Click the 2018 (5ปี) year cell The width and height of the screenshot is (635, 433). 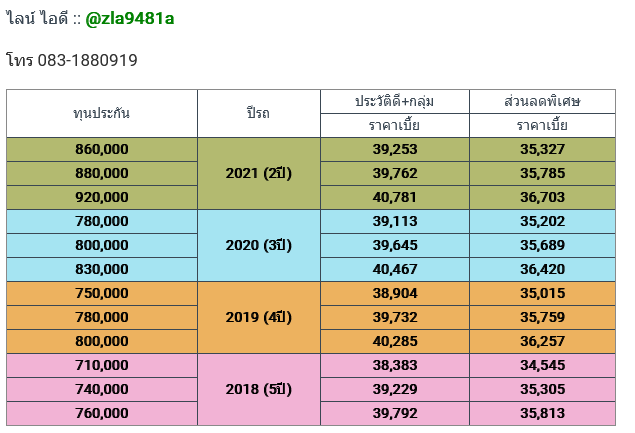tap(258, 389)
